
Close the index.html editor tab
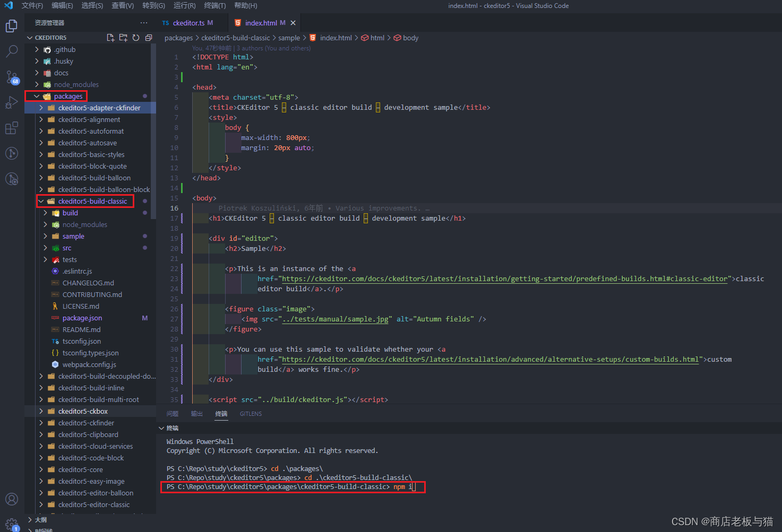point(293,23)
